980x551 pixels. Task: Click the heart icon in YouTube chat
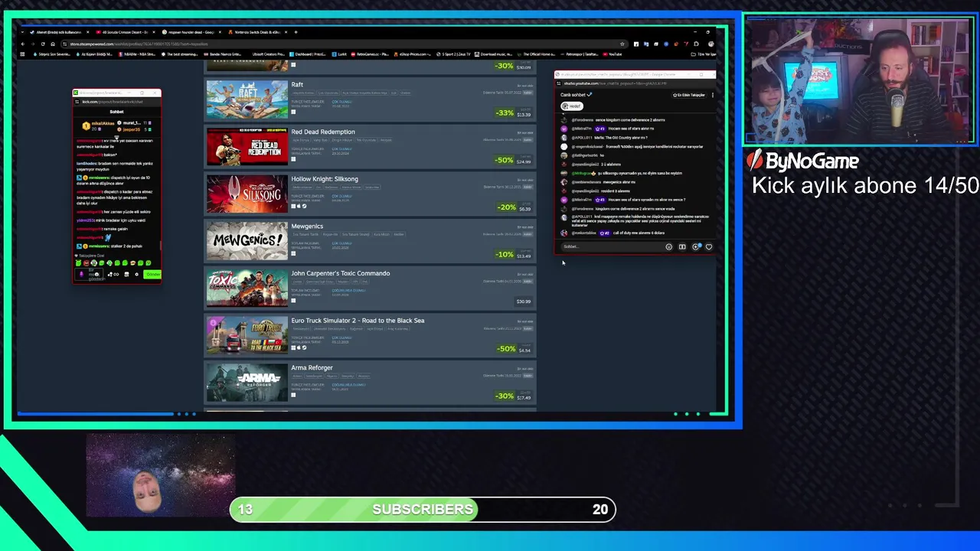pyautogui.click(x=709, y=246)
